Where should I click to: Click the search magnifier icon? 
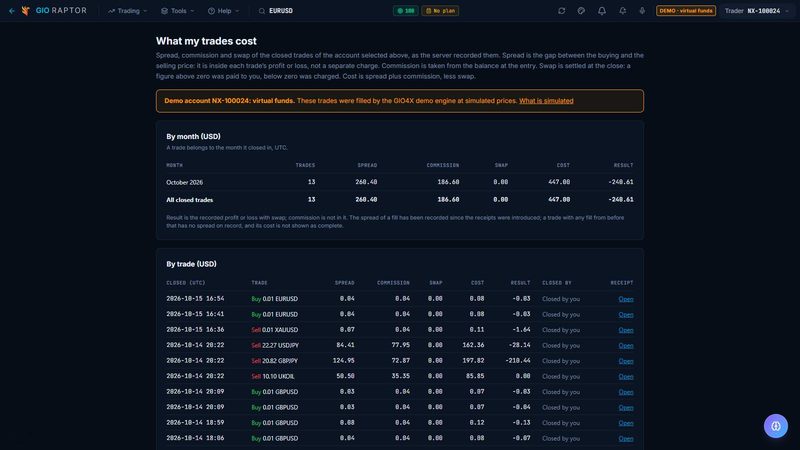point(262,11)
